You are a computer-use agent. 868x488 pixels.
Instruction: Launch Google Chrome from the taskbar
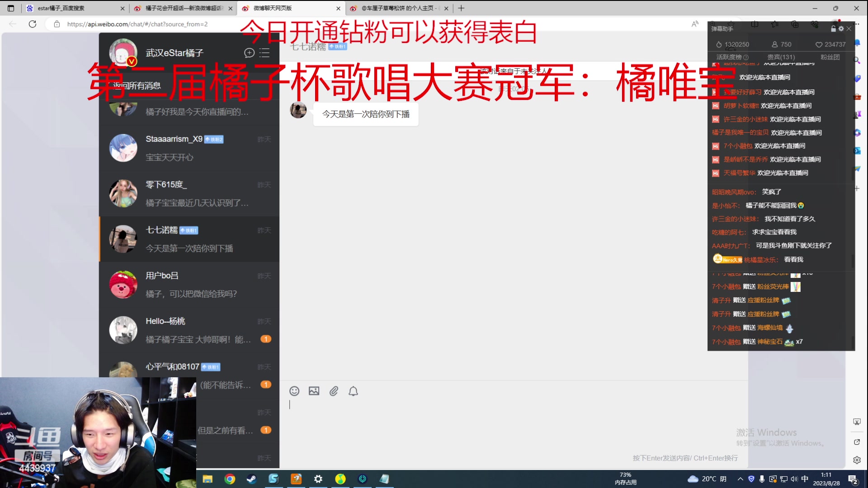coord(230,479)
